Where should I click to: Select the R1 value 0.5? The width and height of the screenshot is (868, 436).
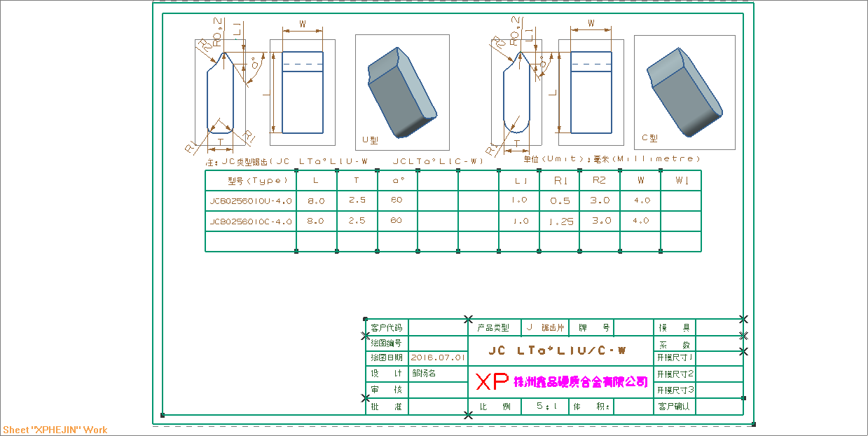pos(560,201)
